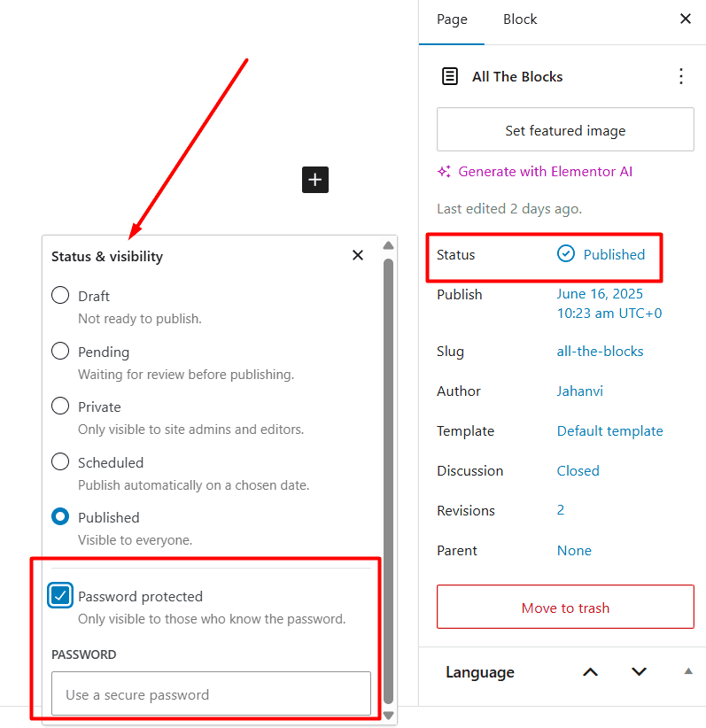
Task: Click the popover vertical scrollbar
Action: click(388, 482)
